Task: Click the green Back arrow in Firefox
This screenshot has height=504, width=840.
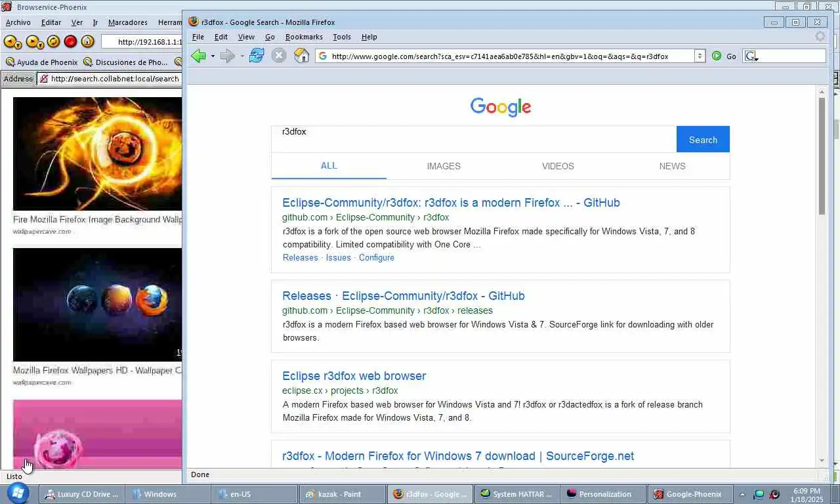Action: 198,56
